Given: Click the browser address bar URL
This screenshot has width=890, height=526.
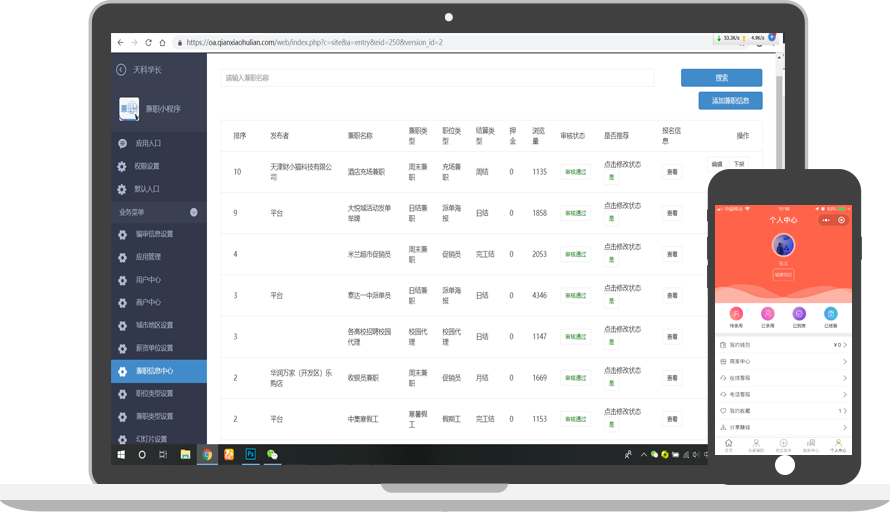Looking at the screenshot, I should coord(314,43).
